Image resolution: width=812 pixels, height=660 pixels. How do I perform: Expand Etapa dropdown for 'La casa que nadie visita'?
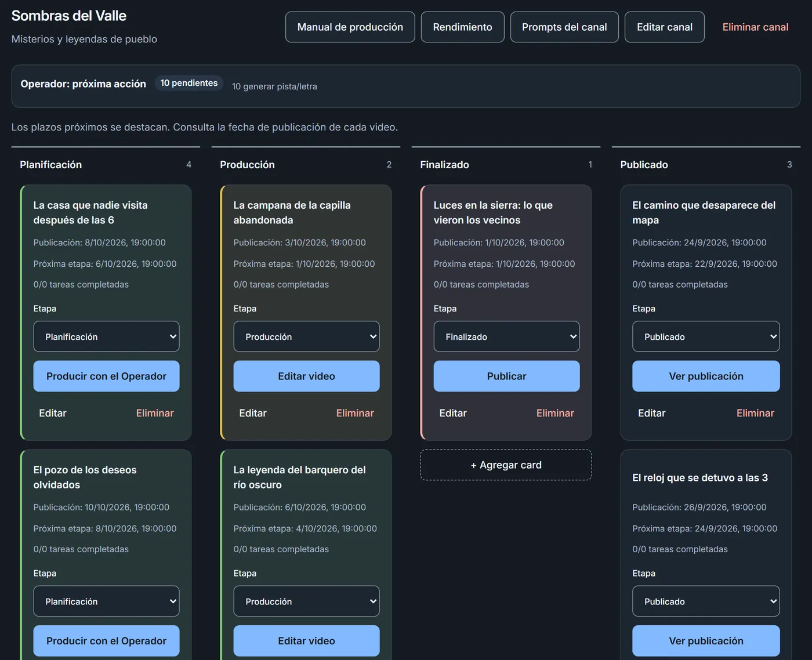(x=106, y=336)
